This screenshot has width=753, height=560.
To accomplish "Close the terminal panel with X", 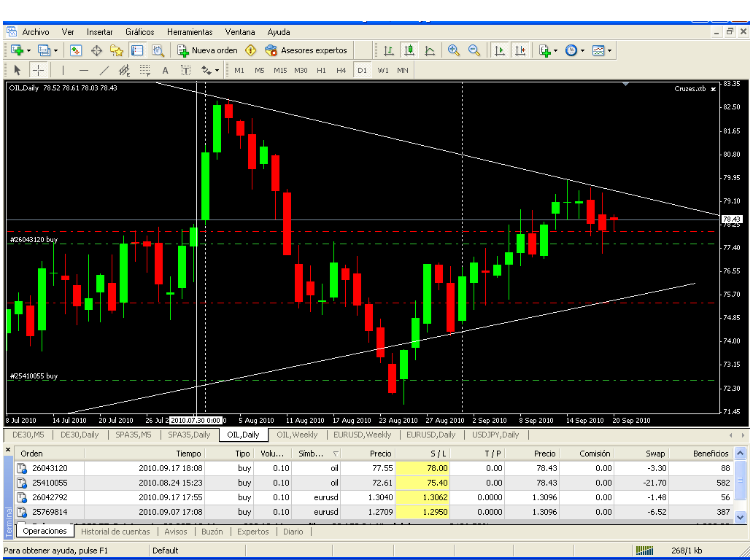I will tap(8, 450).
